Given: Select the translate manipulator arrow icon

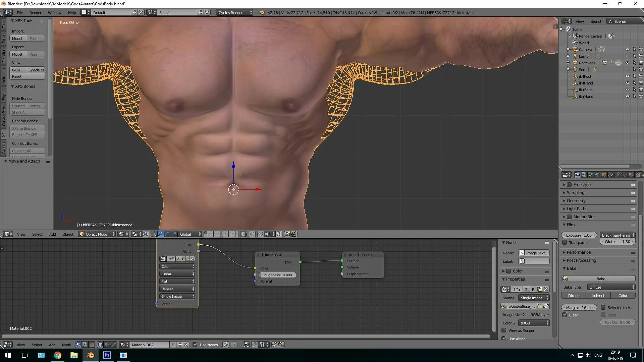Looking at the screenshot, I should point(161,234).
